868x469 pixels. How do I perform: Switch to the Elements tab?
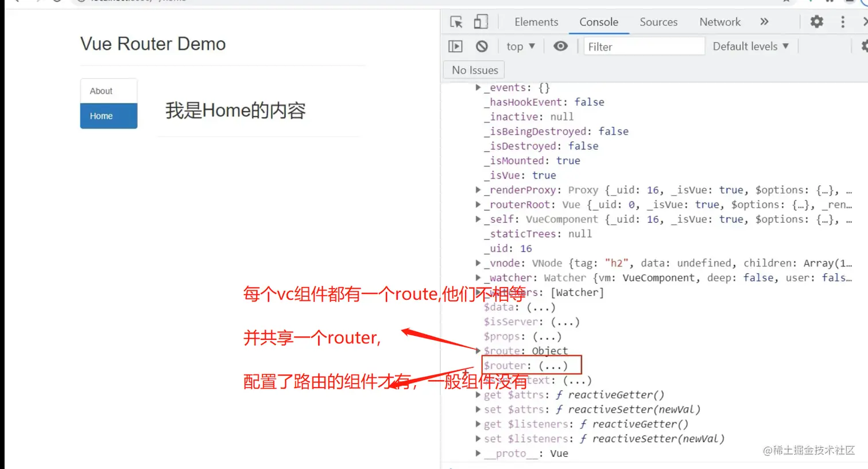pyautogui.click(x=536, y=22)
